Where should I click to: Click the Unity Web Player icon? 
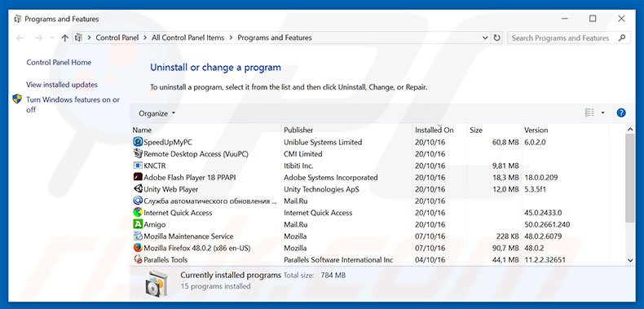[x=138, y=189]
